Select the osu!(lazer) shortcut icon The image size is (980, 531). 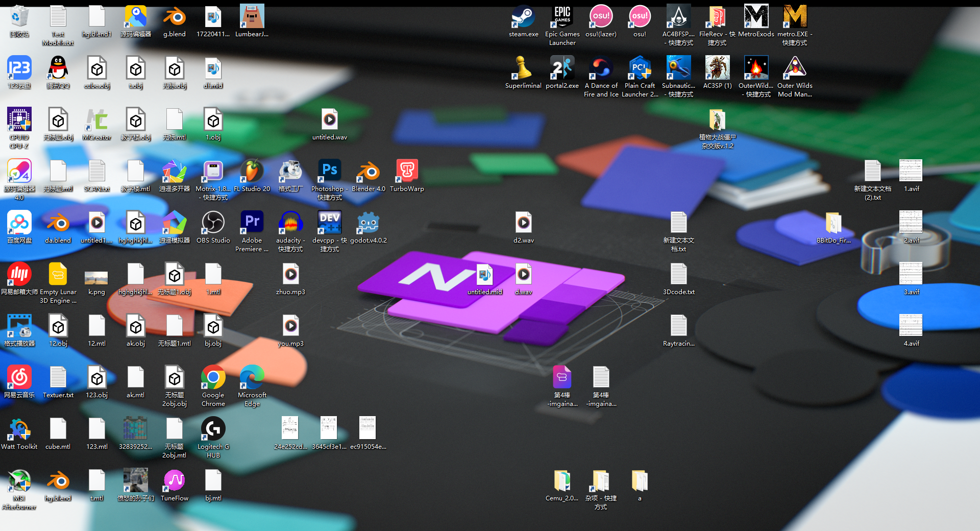[x=601, y=17]
